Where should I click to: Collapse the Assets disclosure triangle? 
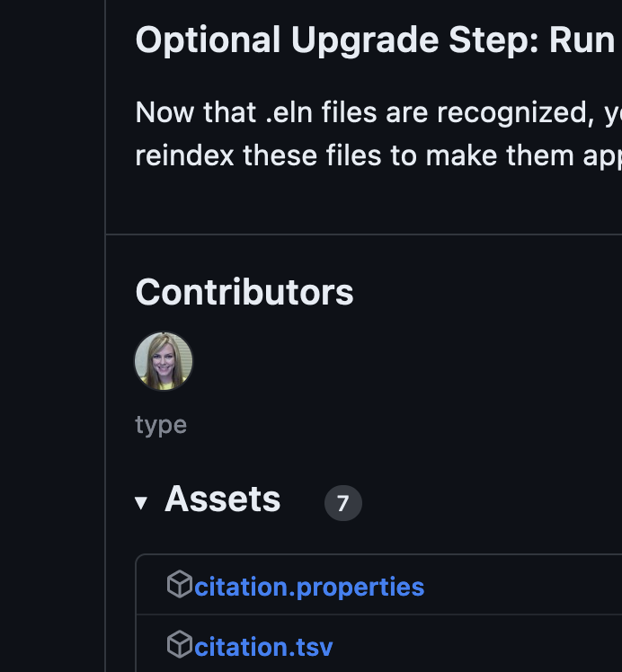[141, 502]
